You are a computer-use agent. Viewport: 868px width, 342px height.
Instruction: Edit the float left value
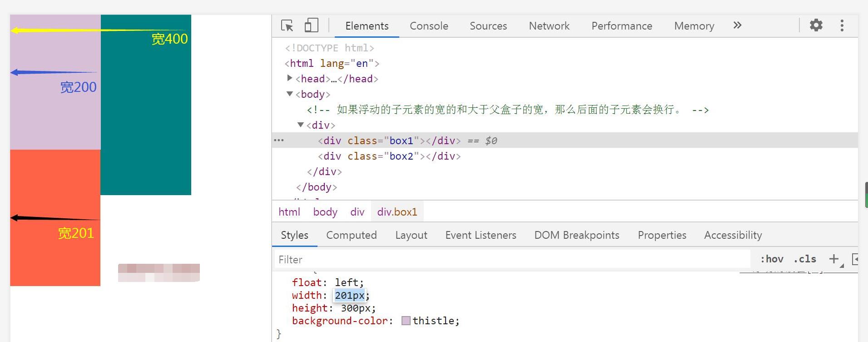347,282
